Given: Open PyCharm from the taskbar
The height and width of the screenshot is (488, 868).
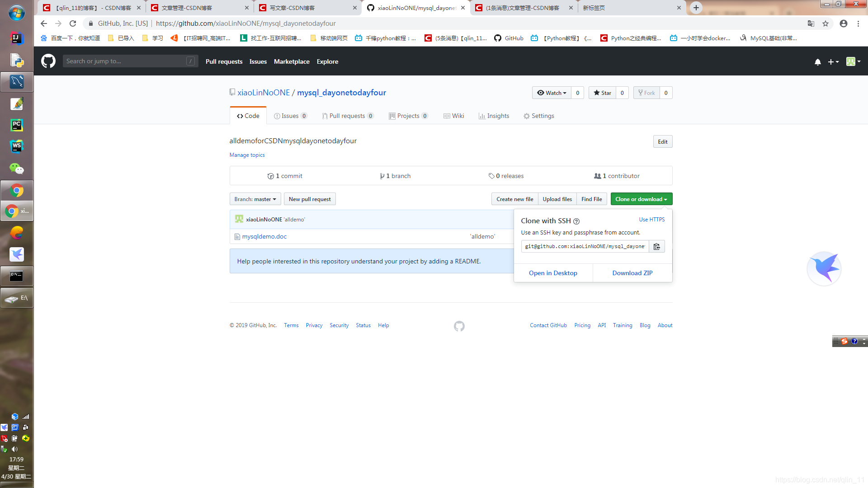Looking at the screenshot, I should tap(17, 125).
